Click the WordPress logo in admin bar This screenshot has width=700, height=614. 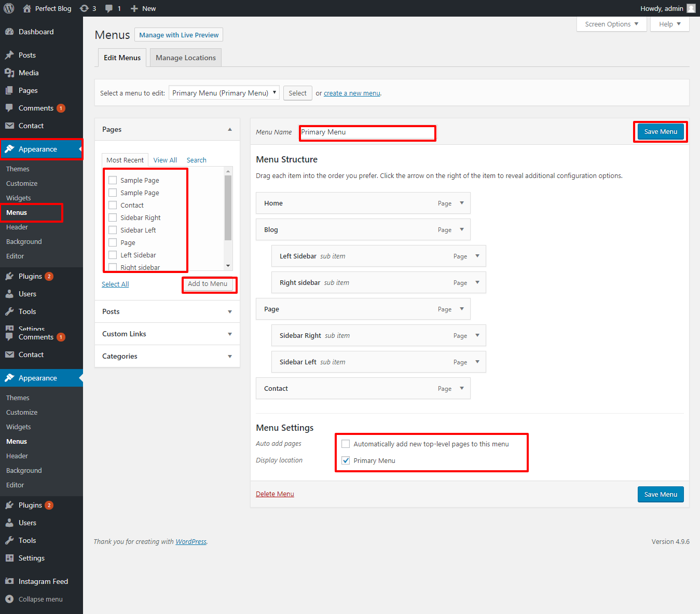point(9,8)
